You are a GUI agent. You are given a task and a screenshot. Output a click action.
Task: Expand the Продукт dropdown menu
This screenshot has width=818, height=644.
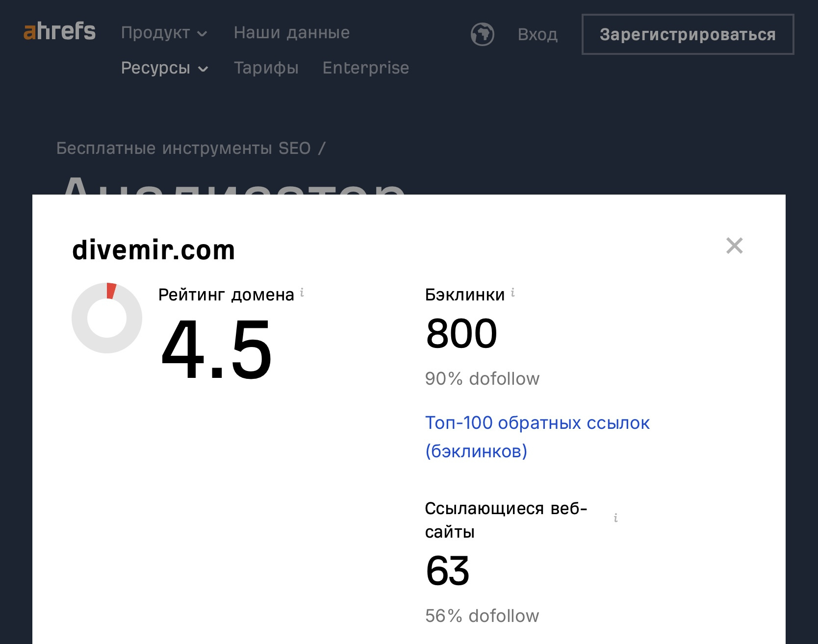pyautogui.click(x=164, y=33)
